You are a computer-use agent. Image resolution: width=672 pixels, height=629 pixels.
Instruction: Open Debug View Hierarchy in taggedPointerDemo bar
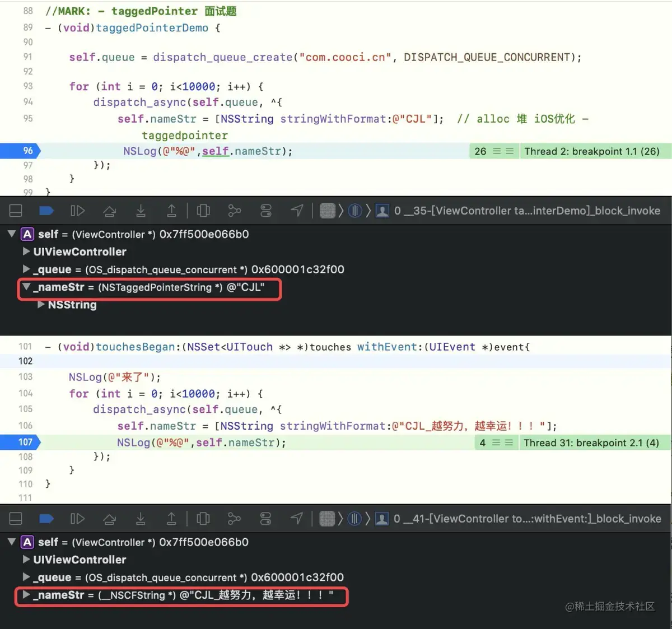tap(203, 211)
